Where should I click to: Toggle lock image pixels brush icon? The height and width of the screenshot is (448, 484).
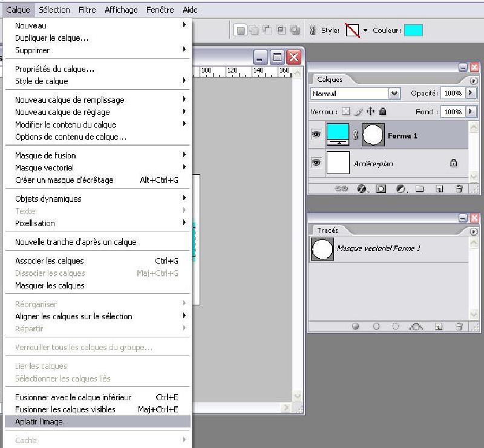pos(358,112)
